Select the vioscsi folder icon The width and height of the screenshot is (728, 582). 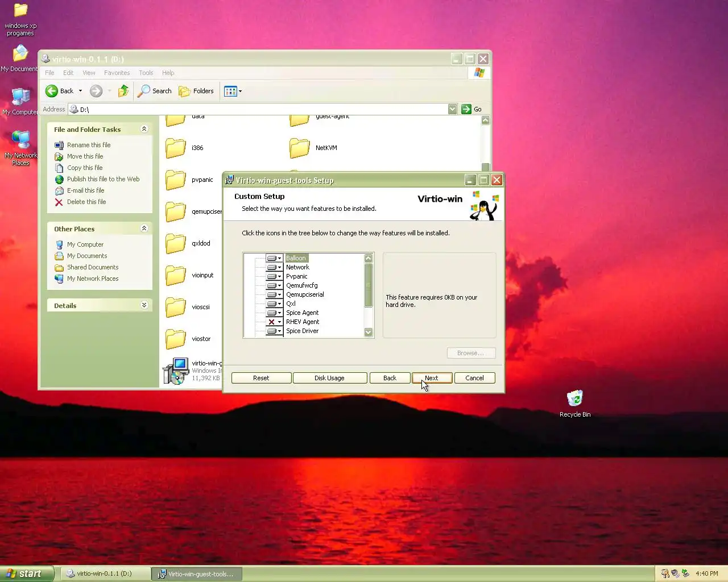(176, 307)
